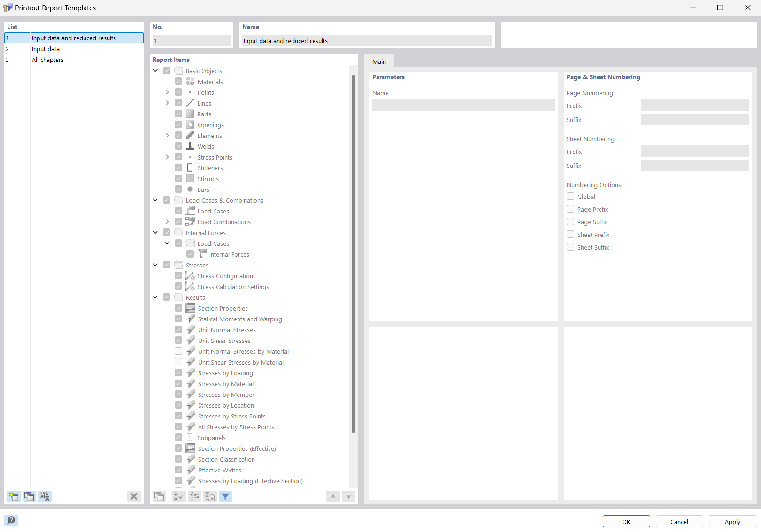
Task: Click the search magnifier in bottom-left corner
Action: click(11, 520)
